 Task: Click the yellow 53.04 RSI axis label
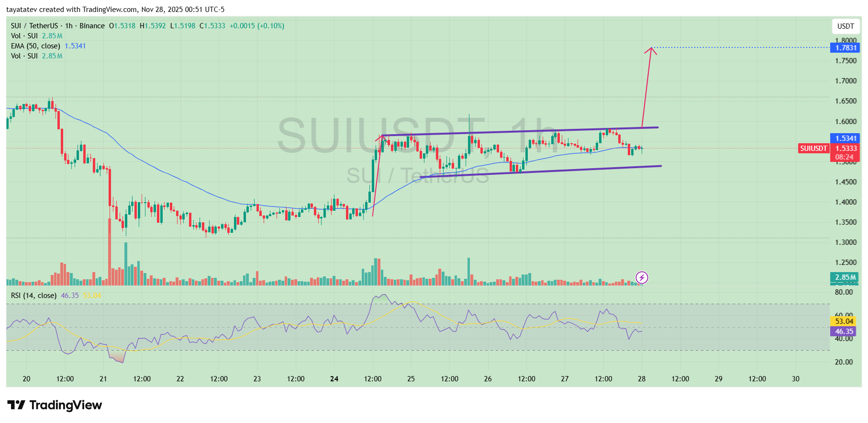tap(844, 321)
